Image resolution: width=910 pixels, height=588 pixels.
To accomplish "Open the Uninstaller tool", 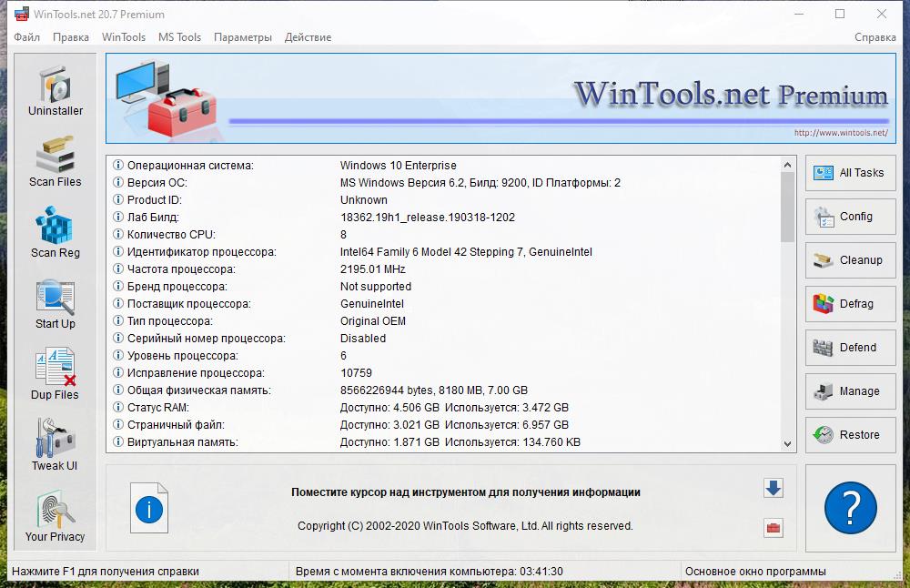I will coord(56,90).
